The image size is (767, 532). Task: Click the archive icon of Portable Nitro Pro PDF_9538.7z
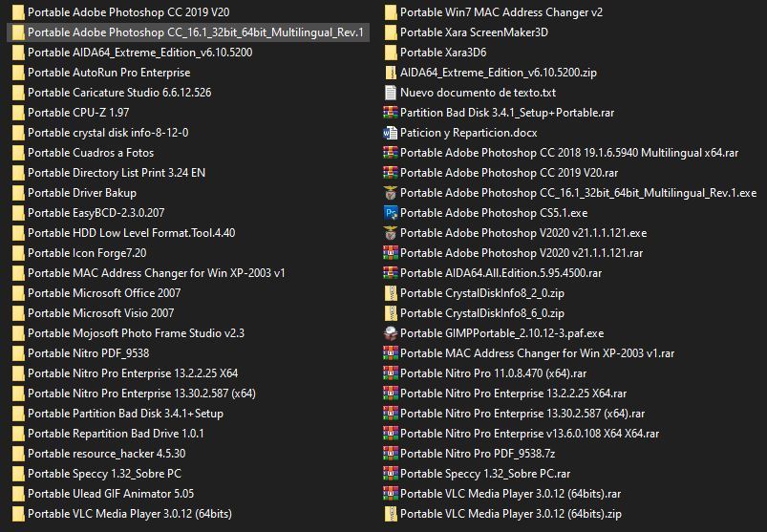[x=390, y=454]
